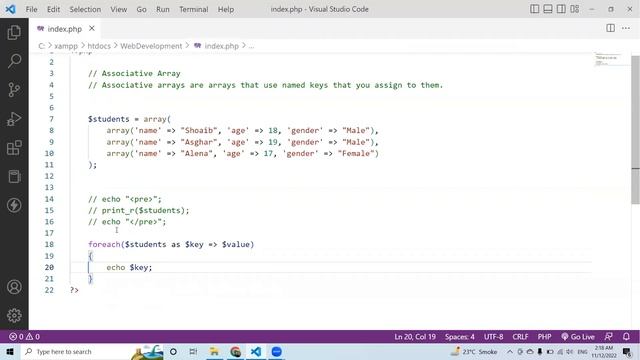The image size is (640, 360).
Task: Open the Manage gear icon
Action: click(14, 315)
